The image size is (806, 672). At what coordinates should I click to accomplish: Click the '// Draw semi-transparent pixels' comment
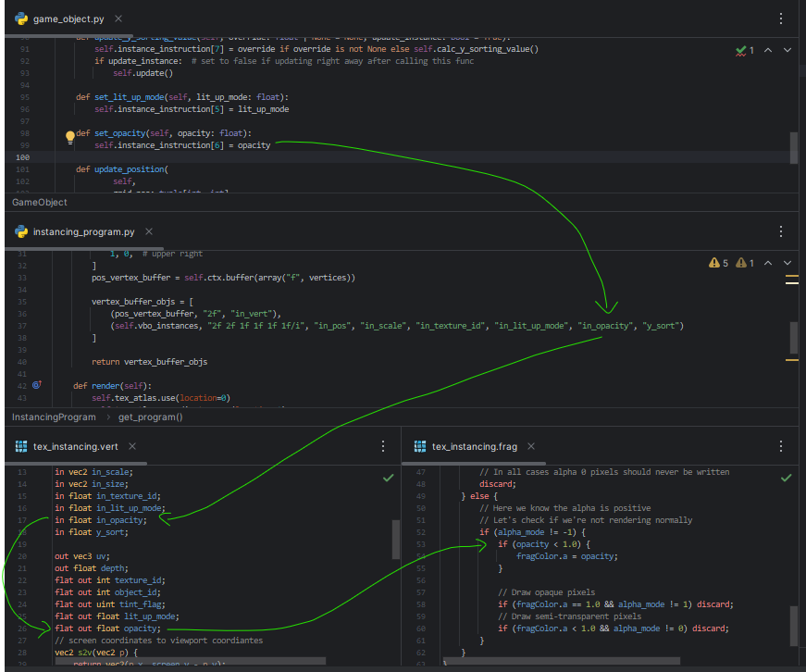pos(569,616)
